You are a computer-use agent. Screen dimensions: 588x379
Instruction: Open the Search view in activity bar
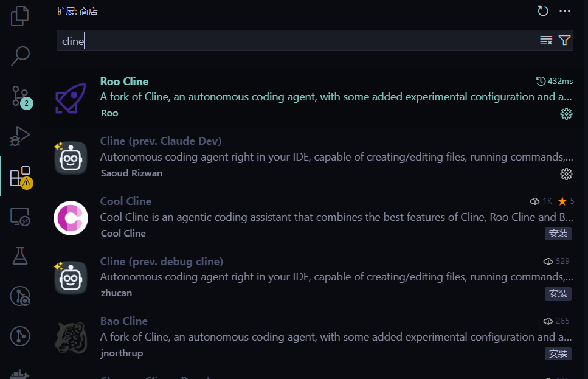(20, 56)
